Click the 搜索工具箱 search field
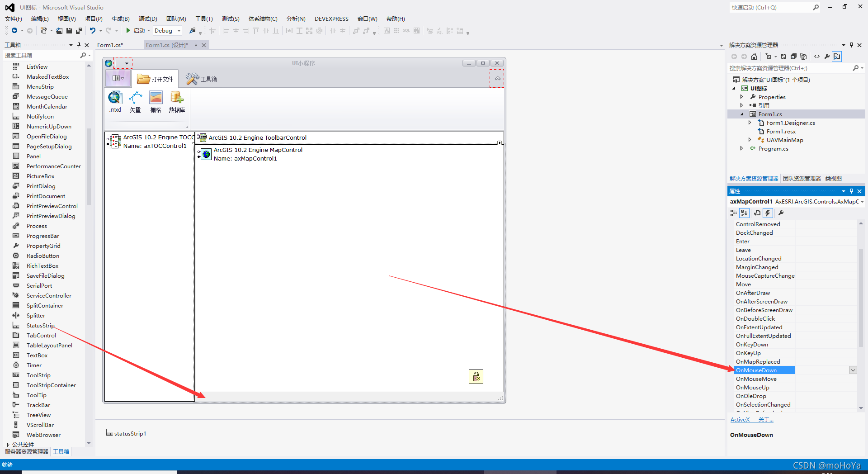Viewport: 868px width, 474px height. 42,55
